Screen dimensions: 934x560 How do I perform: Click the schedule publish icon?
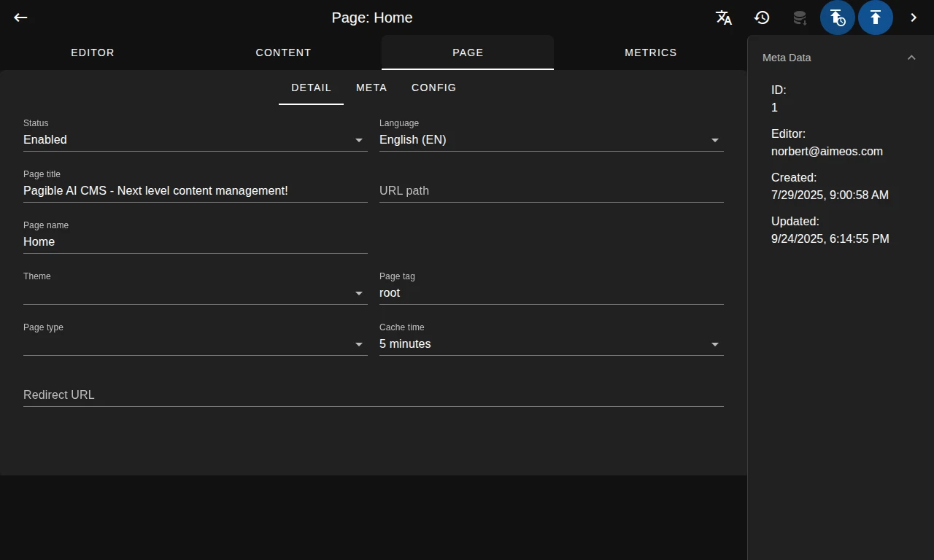coord(838,17)
